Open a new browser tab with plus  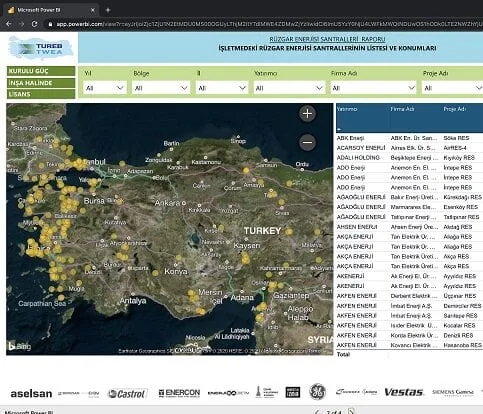(x=108, y=10)
